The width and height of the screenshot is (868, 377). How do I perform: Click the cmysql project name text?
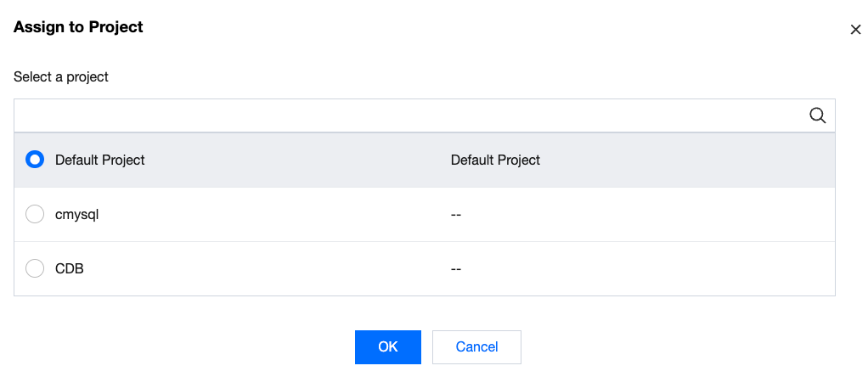(x=77, y=215)
